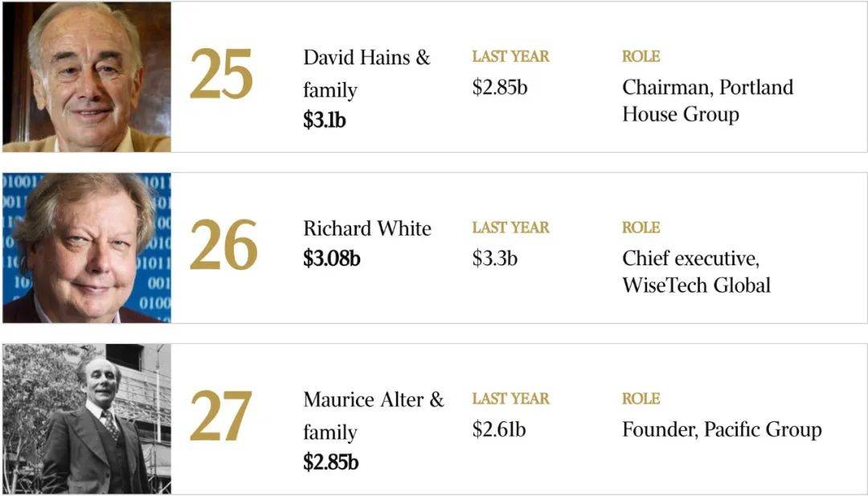Click last year value $3.3b
Viewport: 868px width, 496px height.
(x=495, y=259)
